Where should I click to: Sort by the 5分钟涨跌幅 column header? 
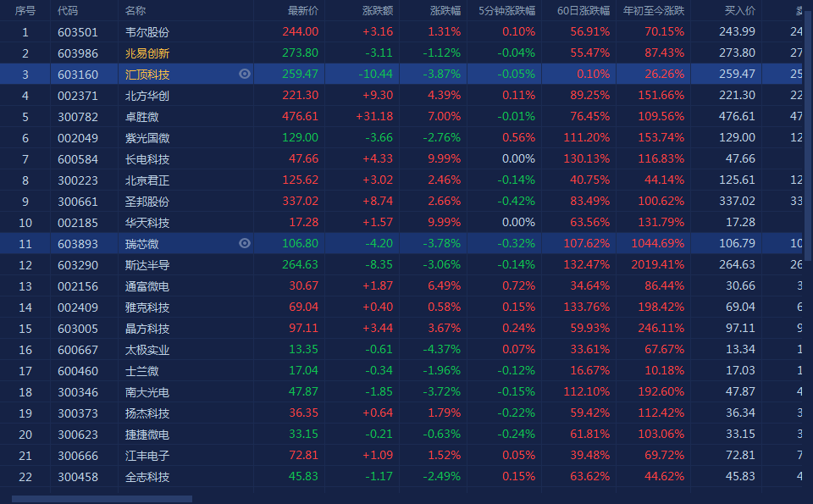[x=506, y=11]
